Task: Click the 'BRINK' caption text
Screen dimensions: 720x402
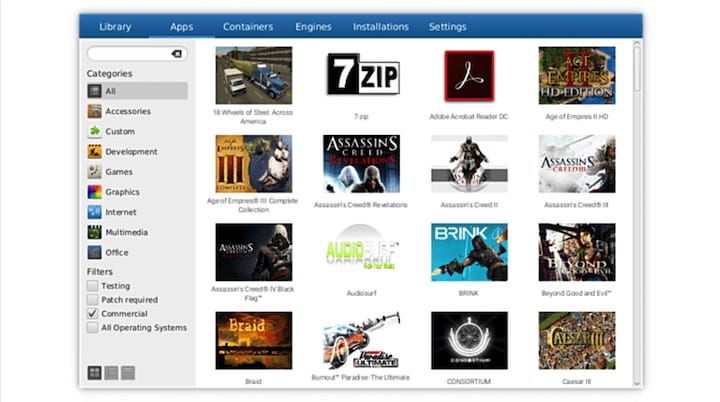Action: pyautogui.click(x=468, y=293)
